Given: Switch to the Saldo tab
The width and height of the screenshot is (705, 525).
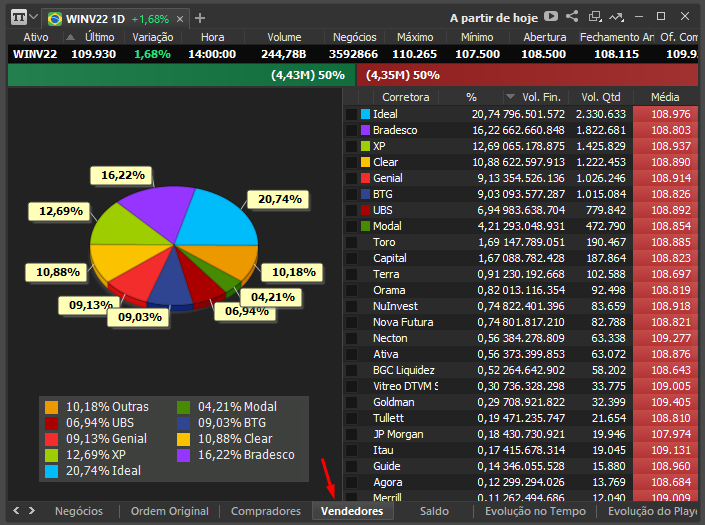Looking at the screenshot, I should coord(434,512).
